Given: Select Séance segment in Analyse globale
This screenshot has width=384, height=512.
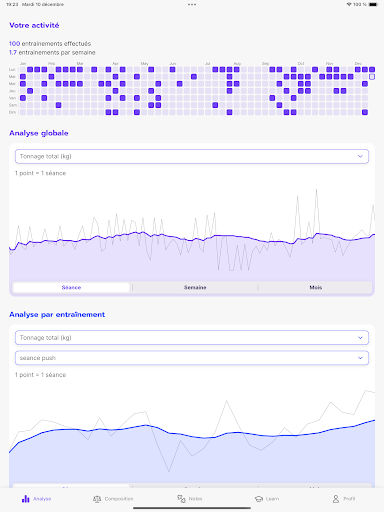Looking at the screenshot, I should tap(71, 287).
